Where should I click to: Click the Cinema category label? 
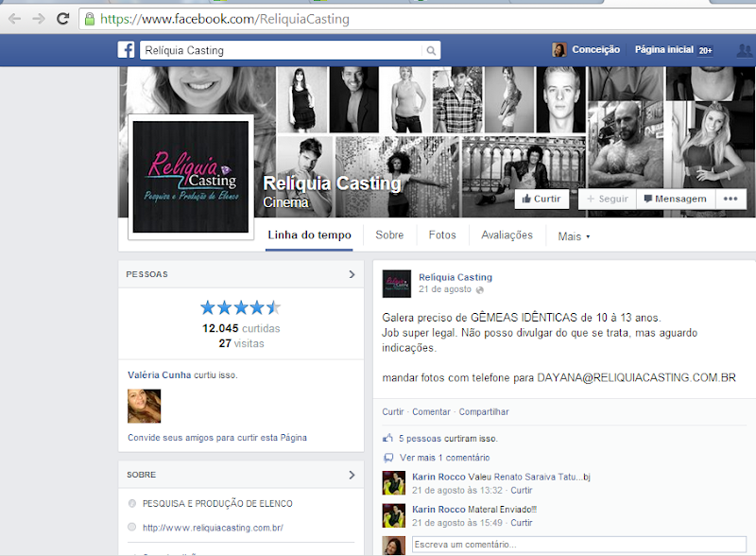[x=285, y=202]
